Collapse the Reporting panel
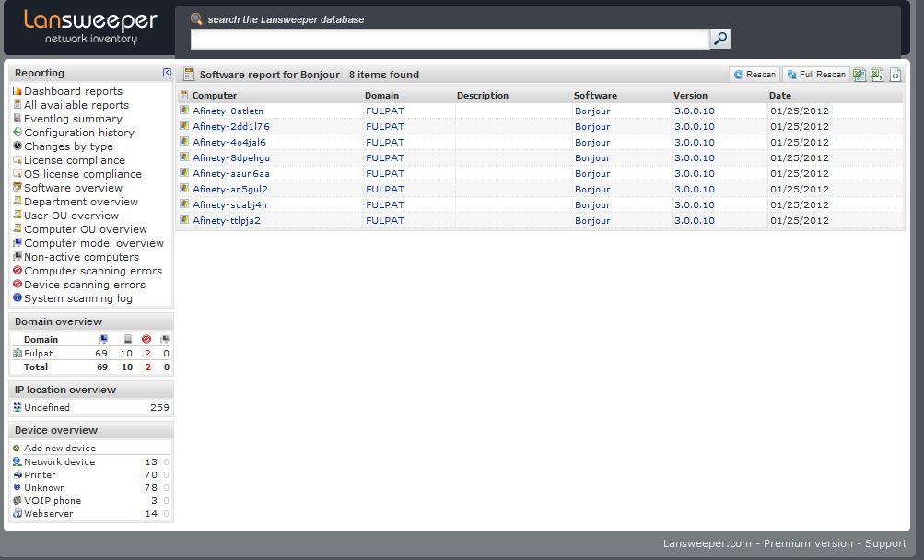Viewport: 924px width, 560px height. [x=167, y=72]
